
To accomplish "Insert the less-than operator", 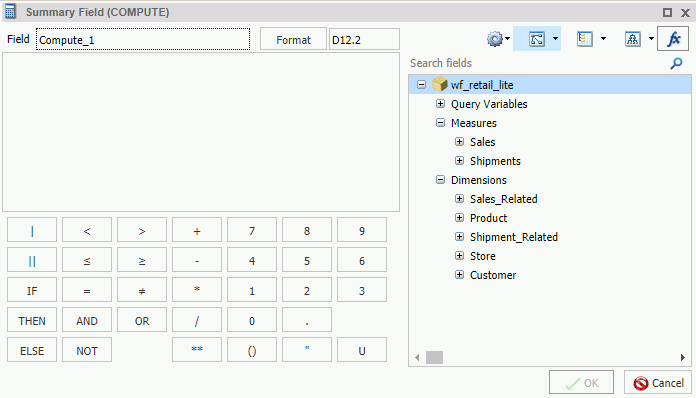I will tap(87, 230).
